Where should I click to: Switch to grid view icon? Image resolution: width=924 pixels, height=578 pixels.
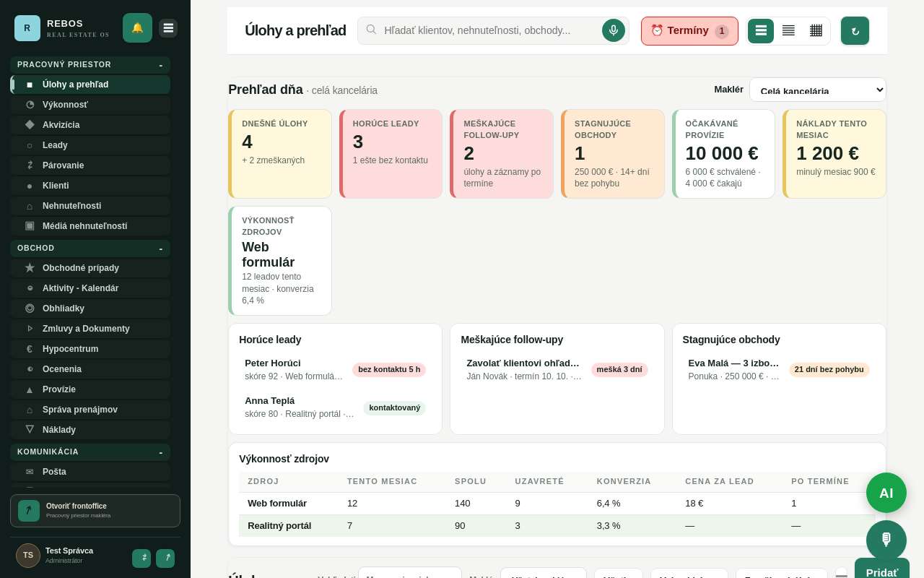click(816, 31)
